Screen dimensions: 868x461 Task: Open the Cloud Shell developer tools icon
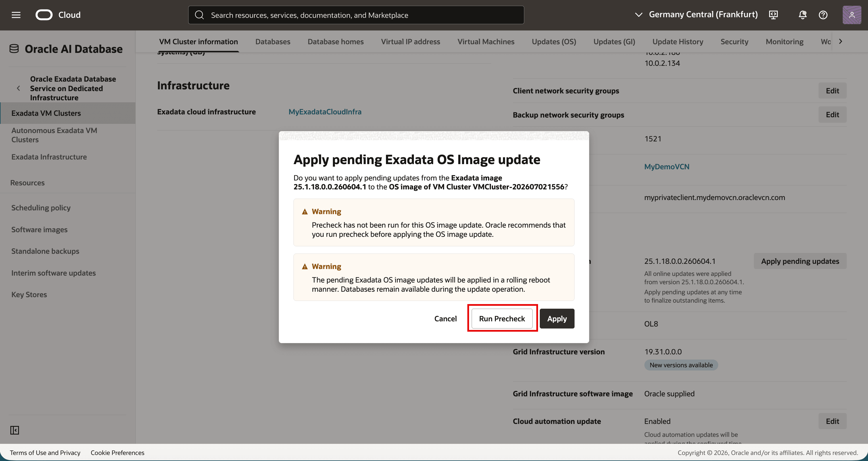coord(773,15)
